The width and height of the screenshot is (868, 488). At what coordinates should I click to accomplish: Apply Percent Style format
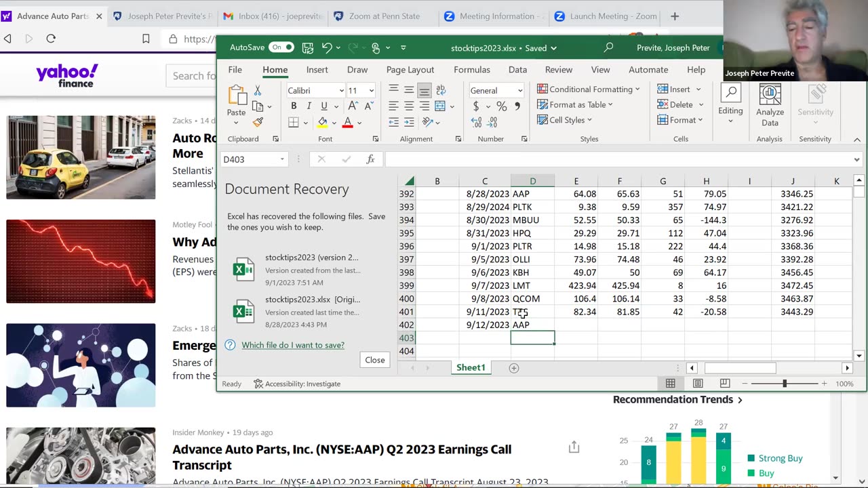pos(501,106)
